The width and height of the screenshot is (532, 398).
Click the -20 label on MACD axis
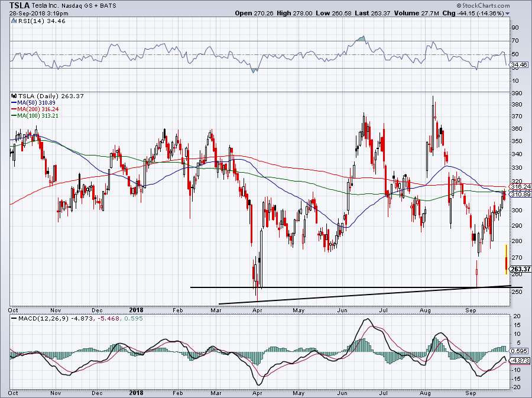point(516,387)
